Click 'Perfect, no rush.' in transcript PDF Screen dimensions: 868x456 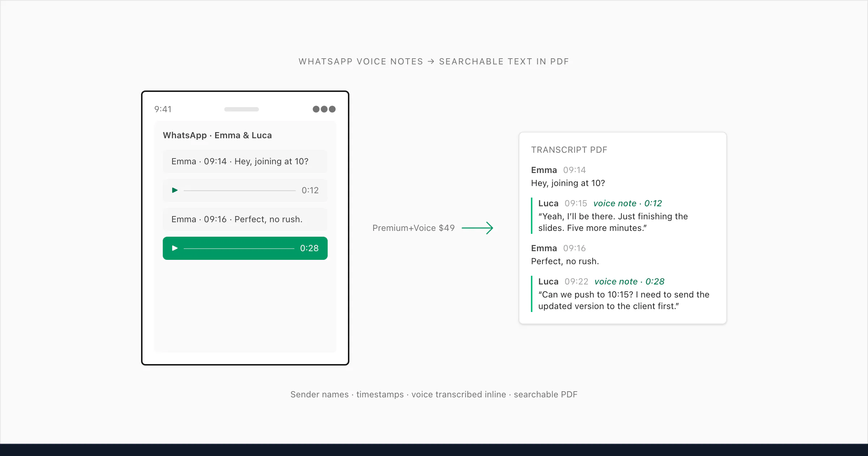click(565, 261)
